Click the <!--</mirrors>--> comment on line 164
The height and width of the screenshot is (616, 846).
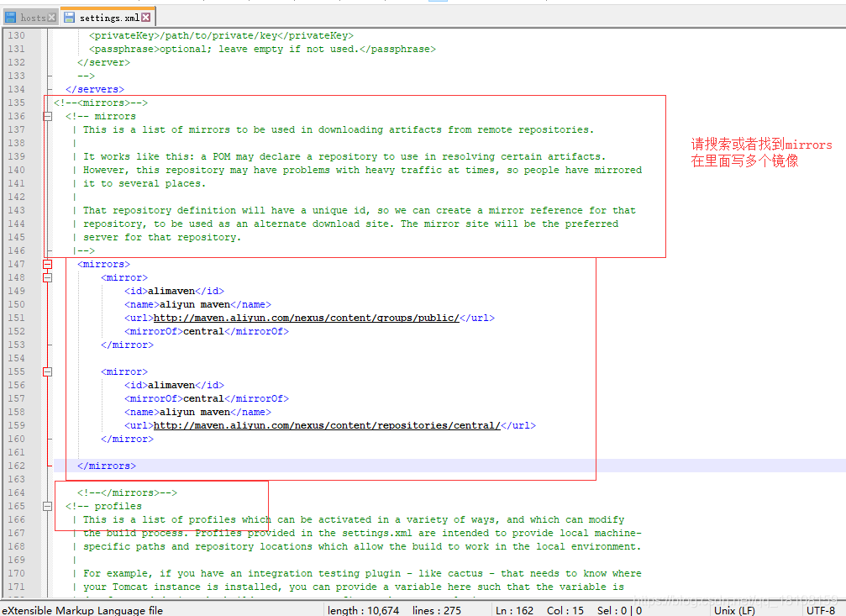(x=128, y=493)
